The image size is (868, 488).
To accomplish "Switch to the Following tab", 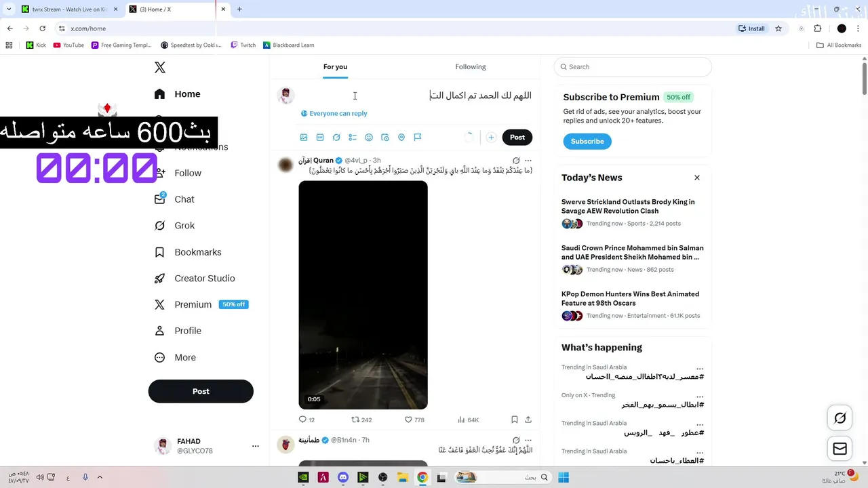I will point(471,66).
